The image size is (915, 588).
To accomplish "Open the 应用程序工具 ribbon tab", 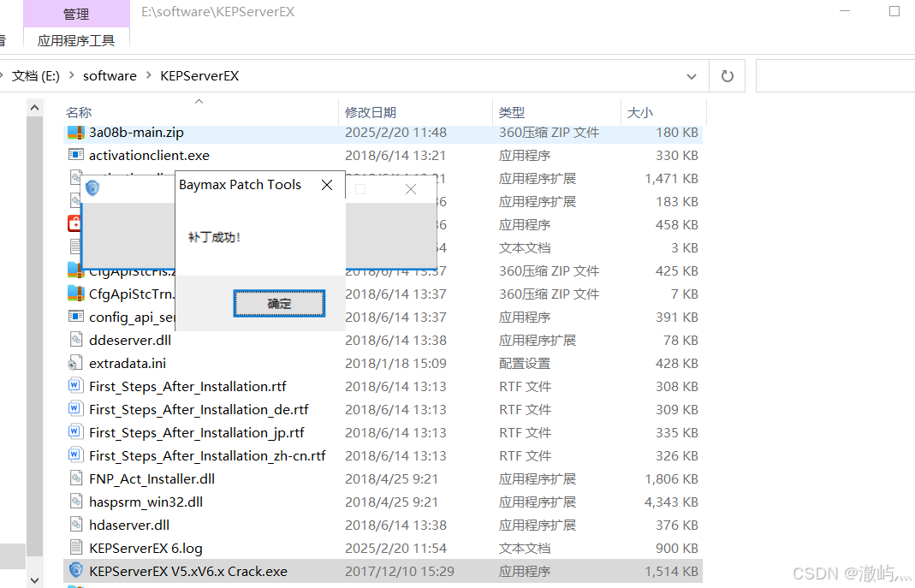I will pos(76,40).
